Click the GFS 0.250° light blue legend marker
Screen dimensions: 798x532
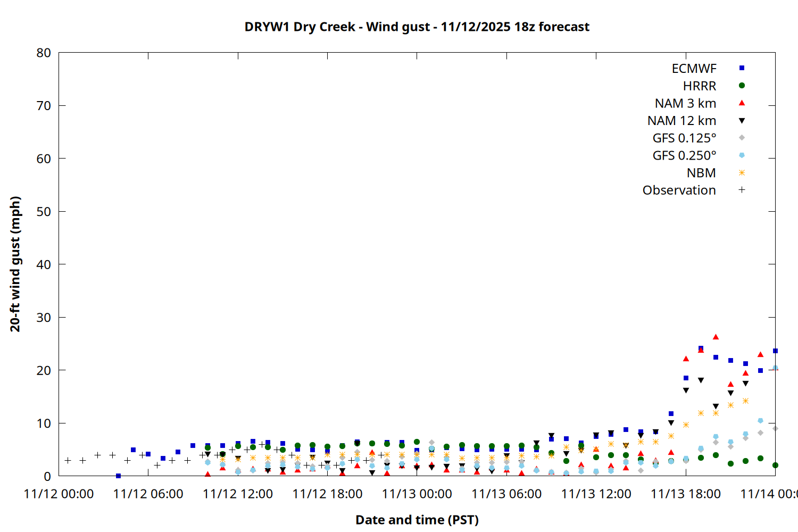point(742,155)
